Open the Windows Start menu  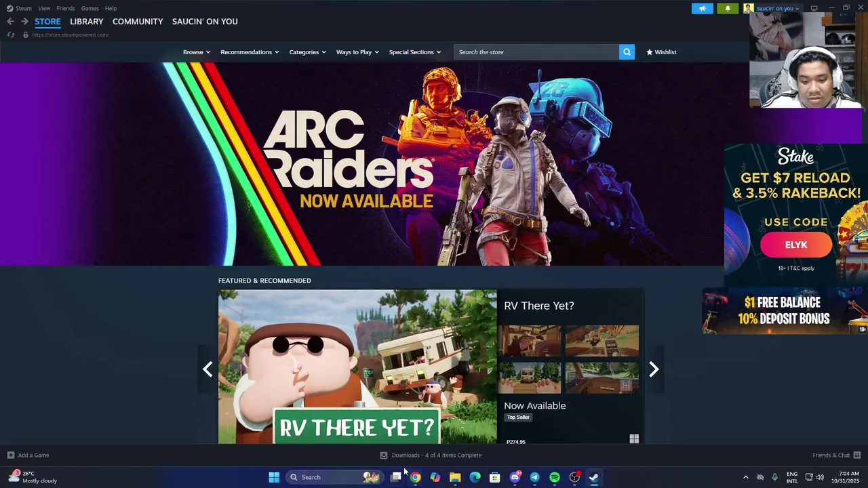(274, 477)
